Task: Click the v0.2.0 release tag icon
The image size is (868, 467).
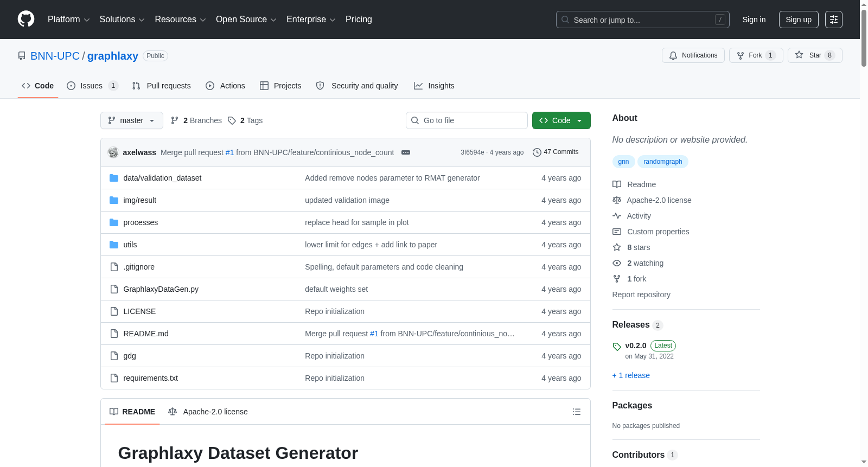Action: point(617,346)
